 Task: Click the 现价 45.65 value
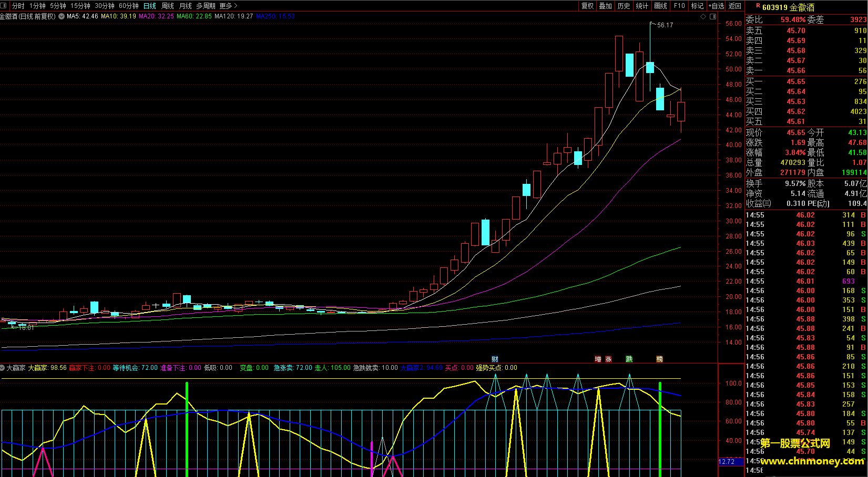coord(796,132)
